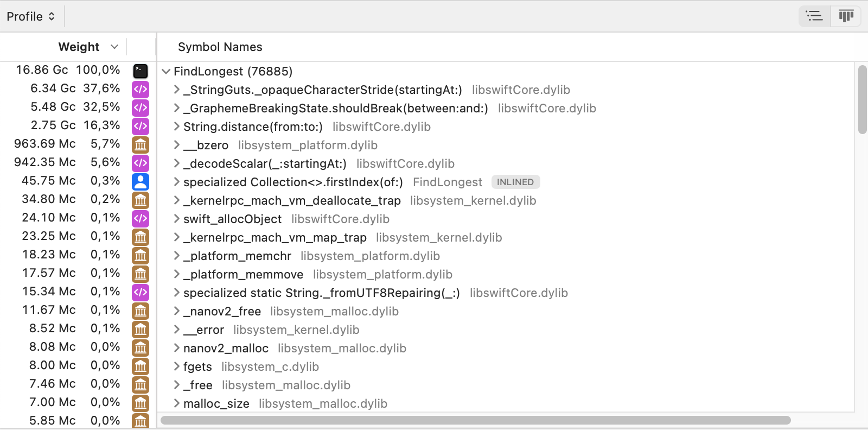868x430 pixels.
Task: Collapse the FindLongest (76885) root node
Action: click(166, 72)
